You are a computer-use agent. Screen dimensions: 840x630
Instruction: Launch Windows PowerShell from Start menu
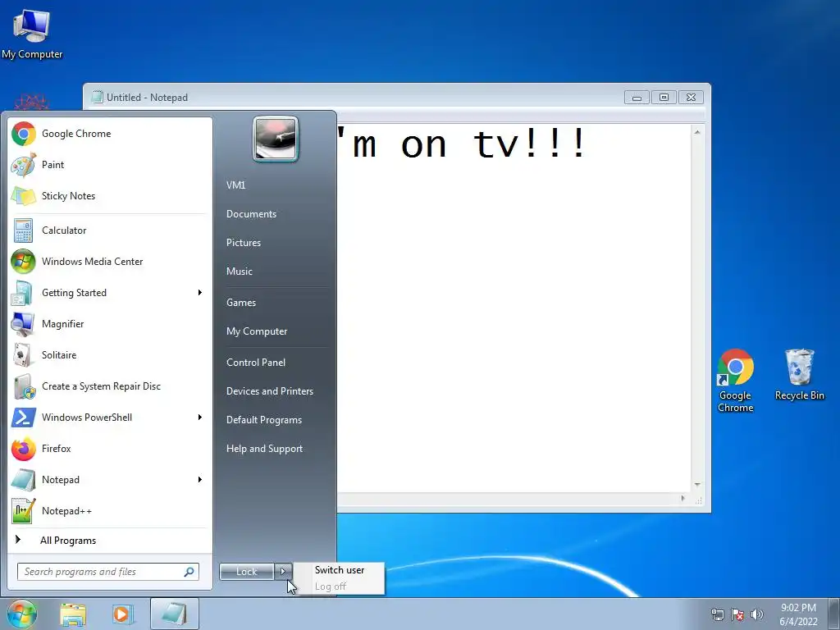tap(109, 418)
